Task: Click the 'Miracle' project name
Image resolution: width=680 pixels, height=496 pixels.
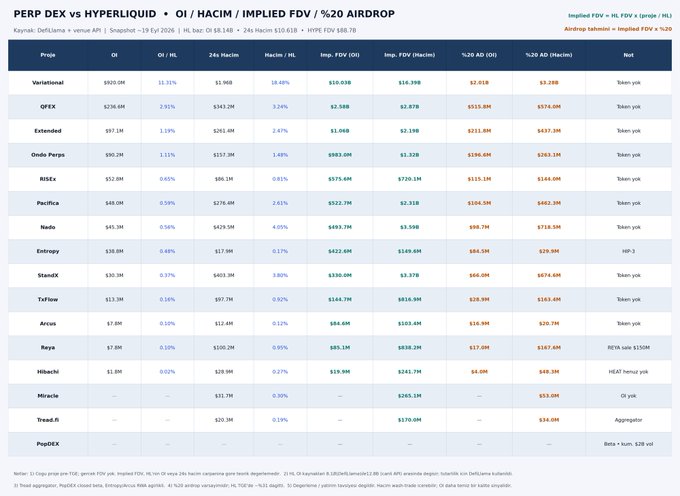Action: coord(48,396)
